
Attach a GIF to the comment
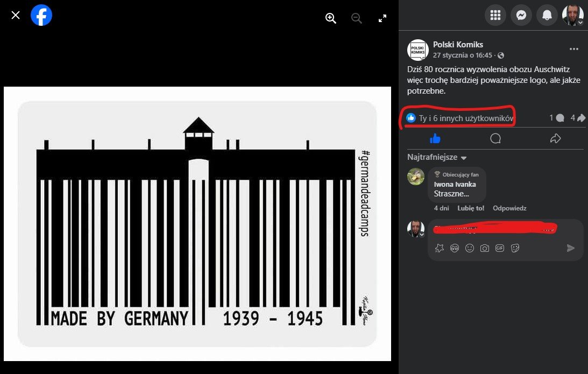coord(499,248)
